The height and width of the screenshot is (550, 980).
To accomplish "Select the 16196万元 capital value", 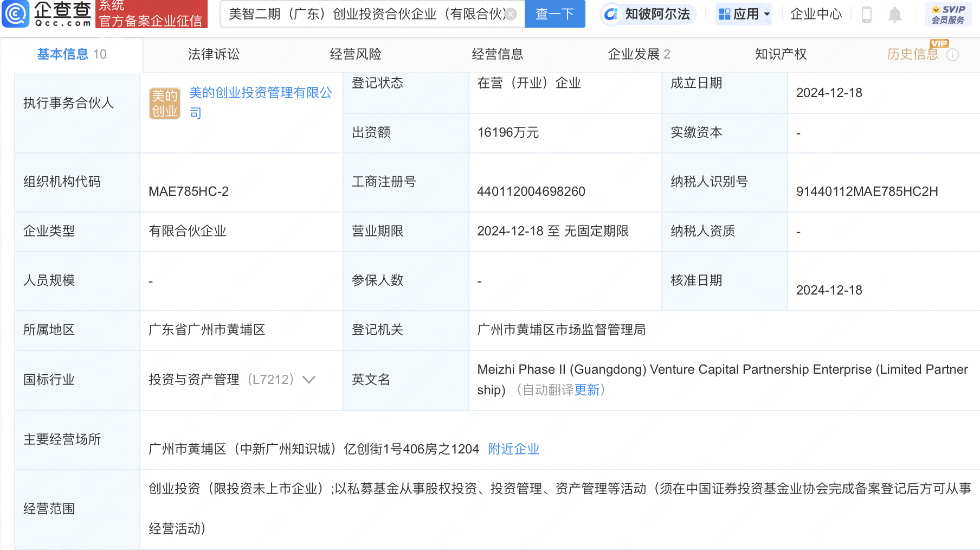I will coord(508,133).
